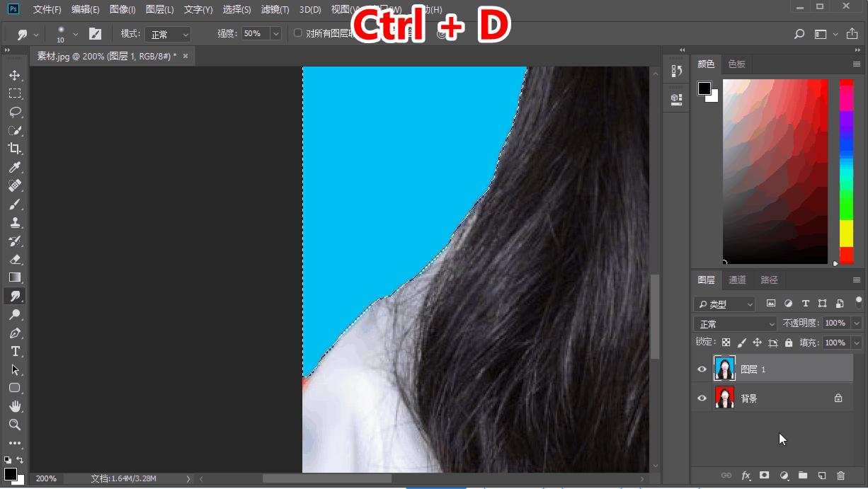Switch to the 路径 tab
The width and height of the screenshot is (868, 489).
click(769, 280)
